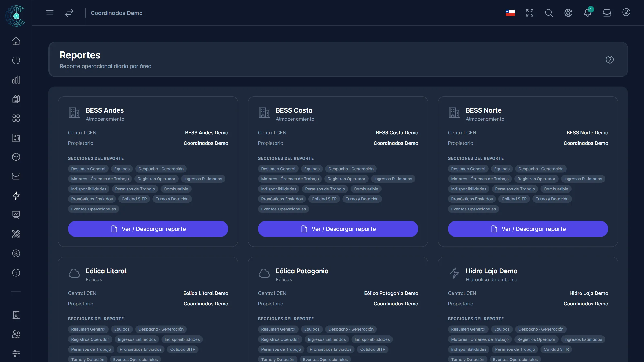
Task: Click Resumen General tag in BESS Norte
Action: click(468, 169)
